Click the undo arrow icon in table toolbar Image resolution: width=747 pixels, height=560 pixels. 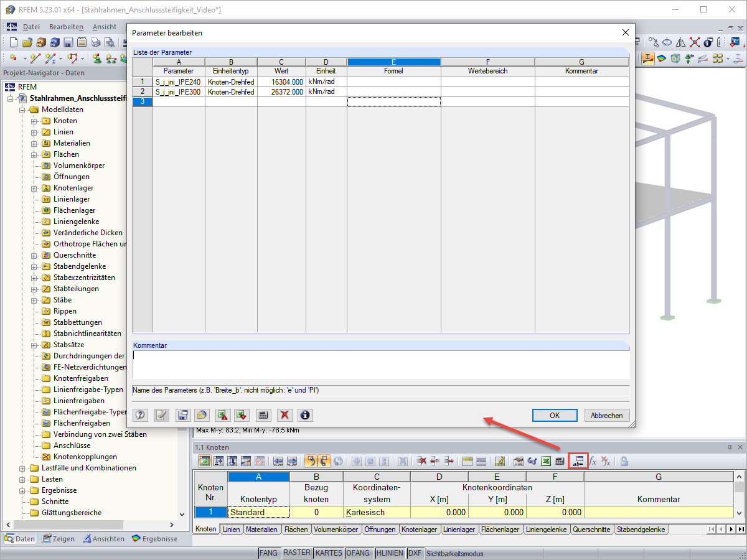coord(311,461)
